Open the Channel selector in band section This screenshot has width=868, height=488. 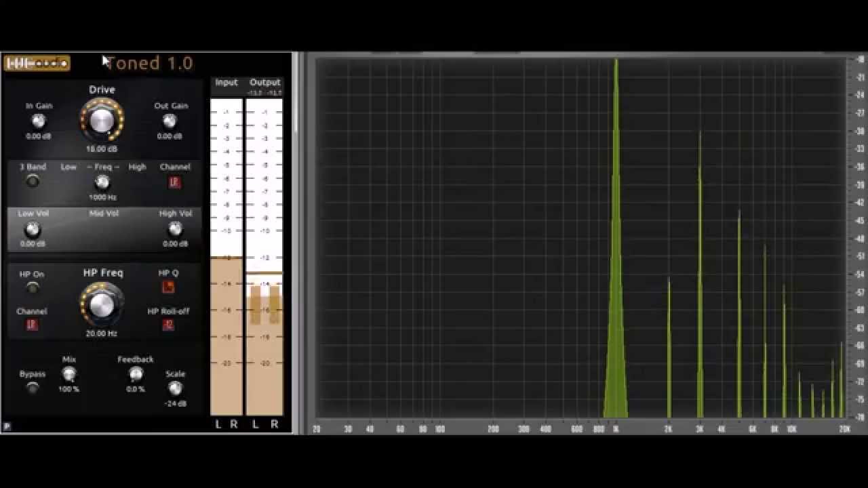174,182
